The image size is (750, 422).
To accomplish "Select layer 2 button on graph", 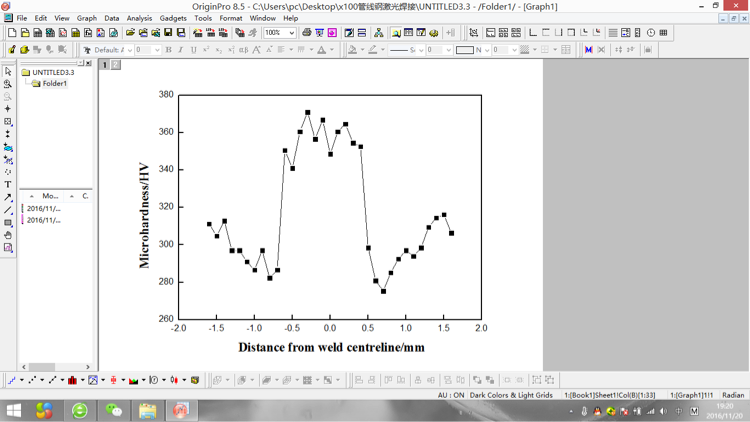I will tap(115, 64).
